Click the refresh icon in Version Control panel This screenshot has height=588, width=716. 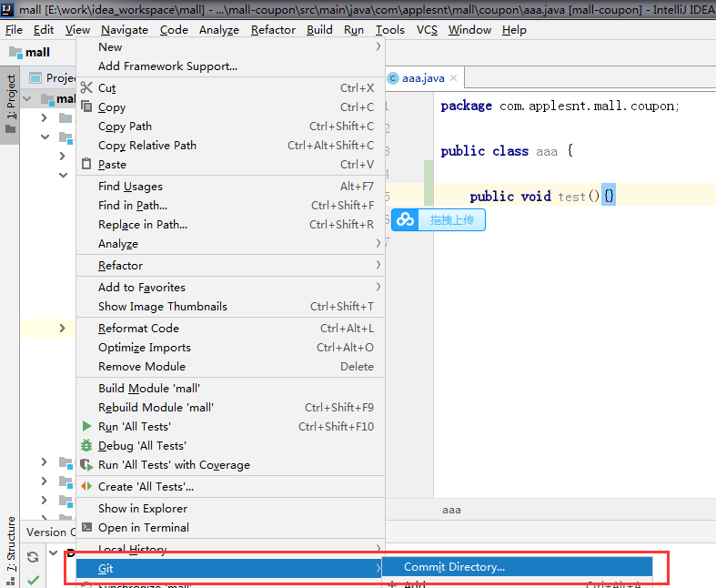coord(33,557)
